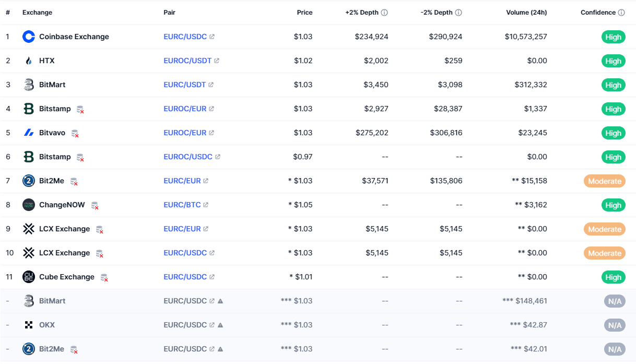Click the info icon beside +2% Depth
Viewport: 636px width, 364px height.
pyautogui.click(x=384, y=13)
